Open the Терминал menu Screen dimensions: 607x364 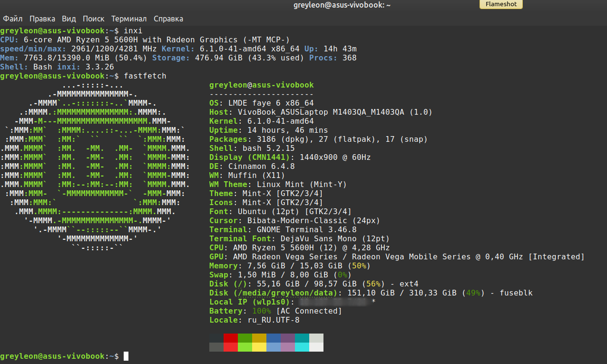(129, 19)
